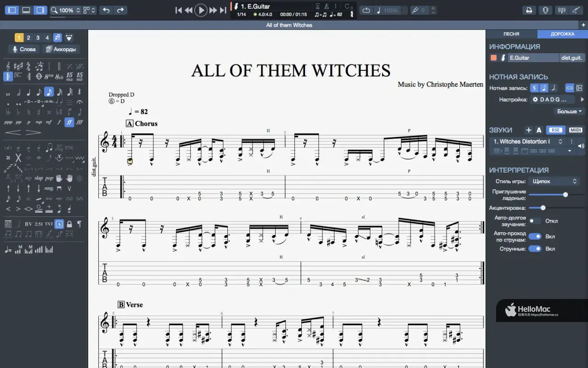Viewport: 588px width, 368px height.
Task: Add a new sound with plus button
Action: click(529, 130)
